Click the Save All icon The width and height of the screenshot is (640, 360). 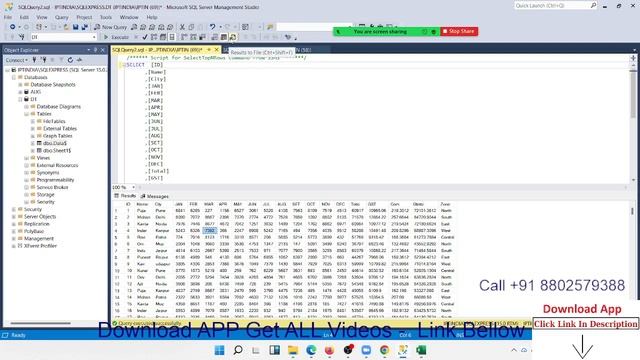(84, 27)
